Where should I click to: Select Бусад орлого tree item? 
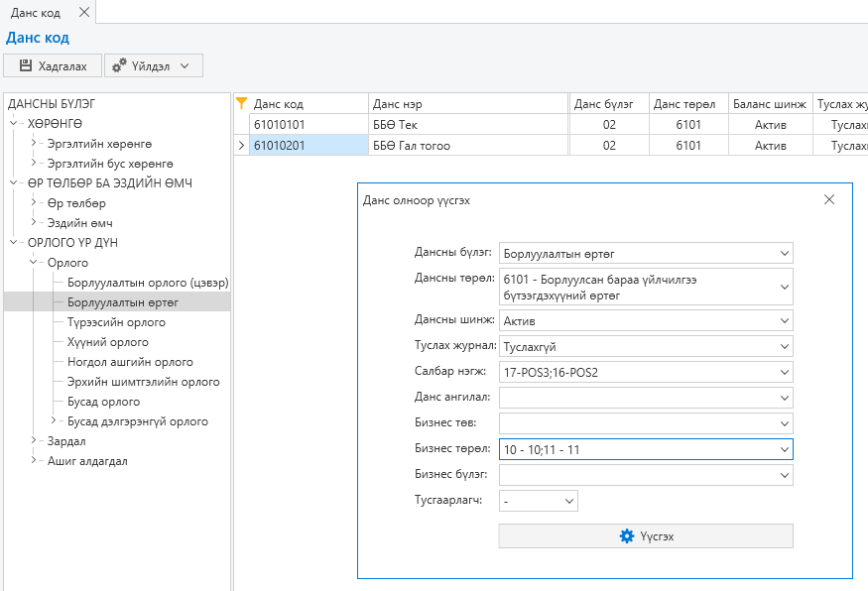pyautogui.click(x=103, y=402)
